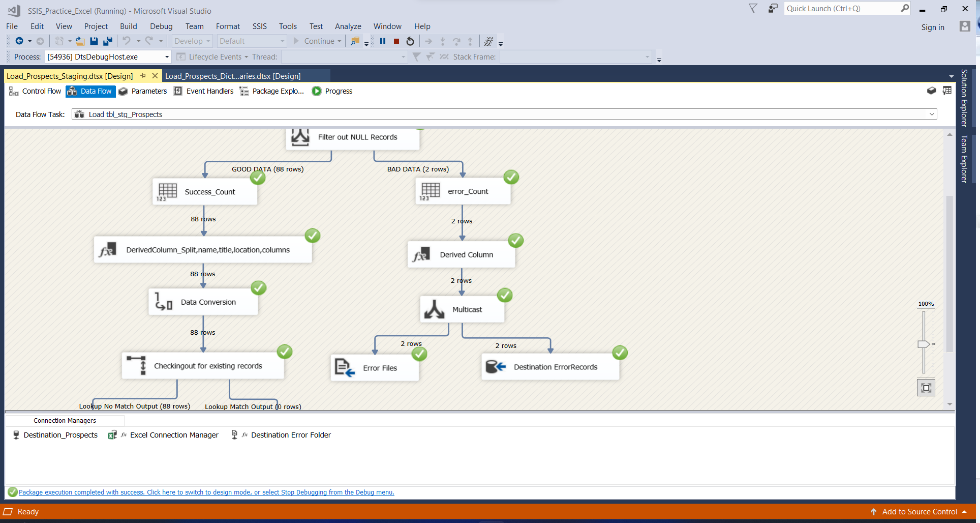
Task: Click the zoom slider handle in the designer
Action: (x=924, y=344)
